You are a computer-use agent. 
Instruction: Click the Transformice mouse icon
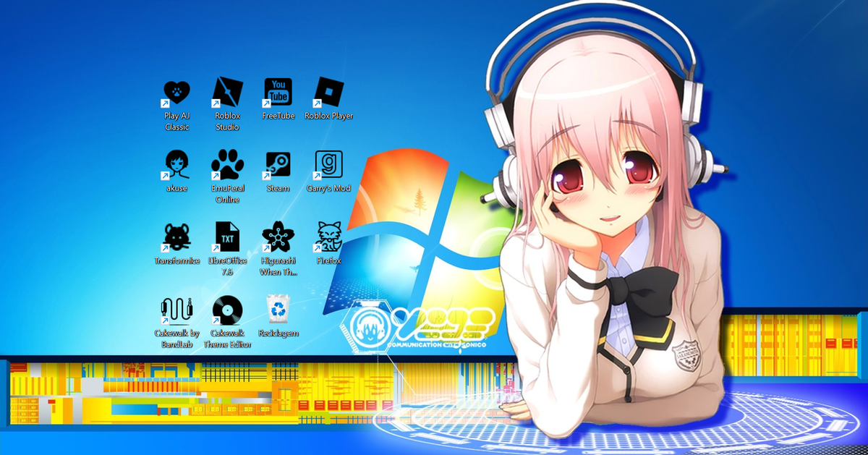point(176,237)
